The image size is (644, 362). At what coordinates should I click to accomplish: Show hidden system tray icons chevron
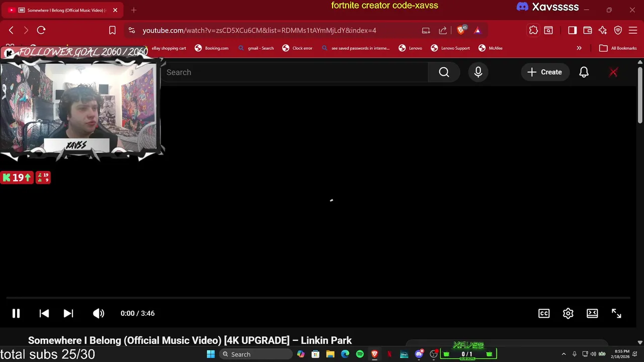[x=563, y=354]
